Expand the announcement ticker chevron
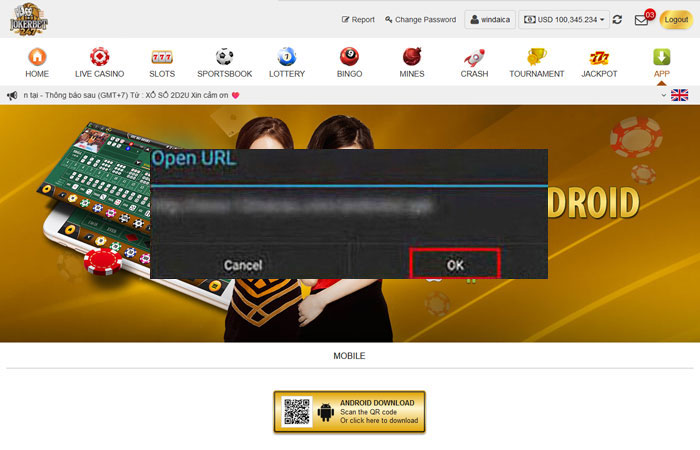This screenshot has height=450, width=700. [664, 96]
